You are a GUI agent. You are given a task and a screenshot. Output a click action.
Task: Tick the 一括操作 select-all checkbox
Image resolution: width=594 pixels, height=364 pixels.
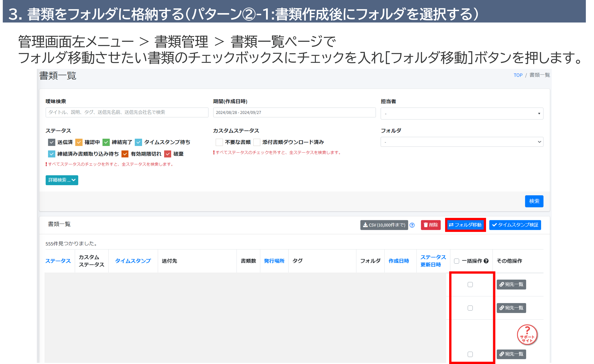pos(456,261)
